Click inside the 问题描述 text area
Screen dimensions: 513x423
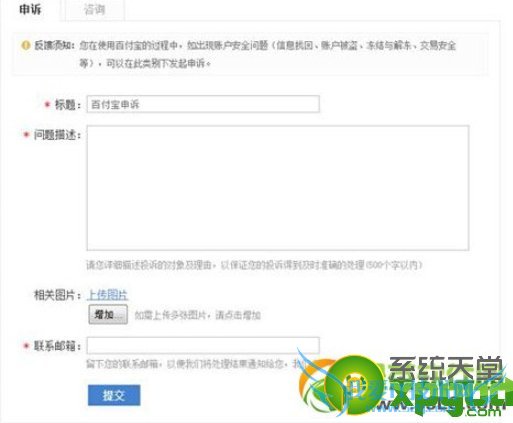click(x=278, y=188)
